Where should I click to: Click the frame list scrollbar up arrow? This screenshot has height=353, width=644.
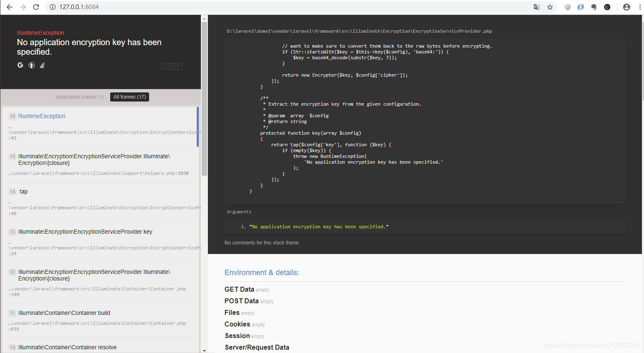coord(204,19)
